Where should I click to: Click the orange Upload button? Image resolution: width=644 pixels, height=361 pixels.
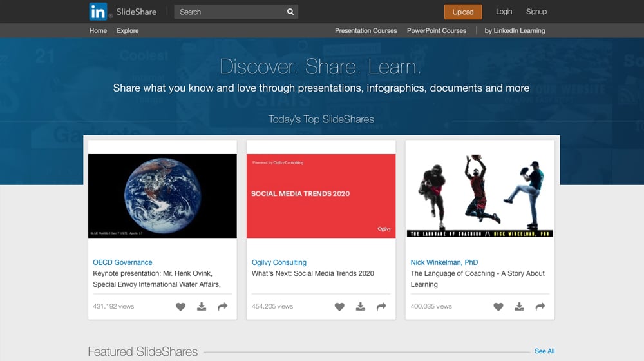(463, 12)
